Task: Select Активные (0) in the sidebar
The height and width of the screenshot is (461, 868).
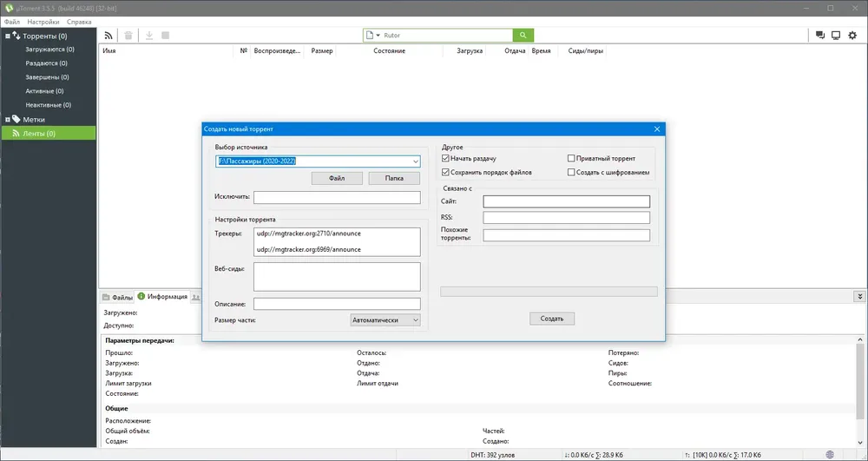Action: (x=44, y=91)
